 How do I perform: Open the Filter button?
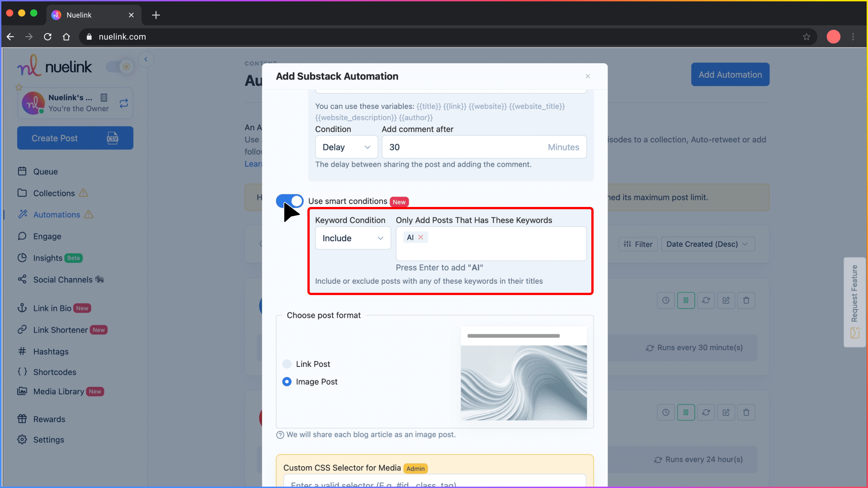point(638,244)
